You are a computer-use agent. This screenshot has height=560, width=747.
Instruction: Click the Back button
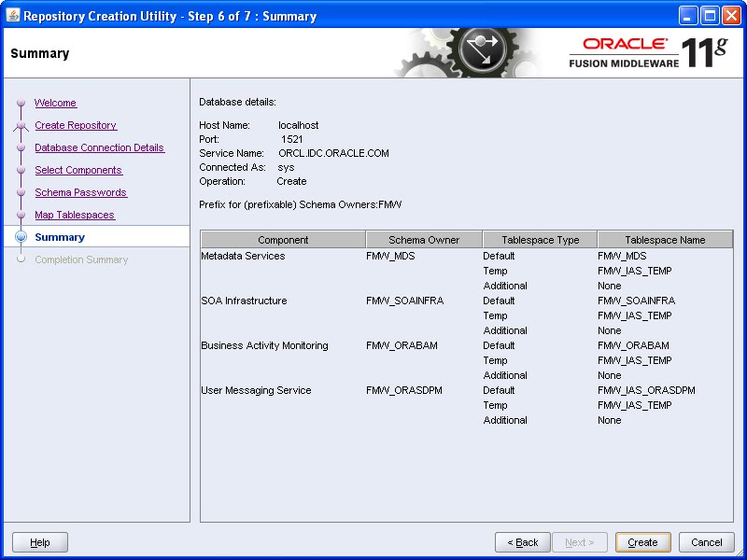click(x=523, y=542)
